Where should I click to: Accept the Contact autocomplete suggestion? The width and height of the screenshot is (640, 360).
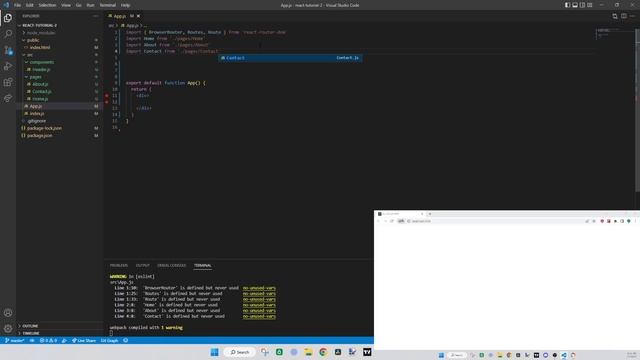(x=290, y=58)
